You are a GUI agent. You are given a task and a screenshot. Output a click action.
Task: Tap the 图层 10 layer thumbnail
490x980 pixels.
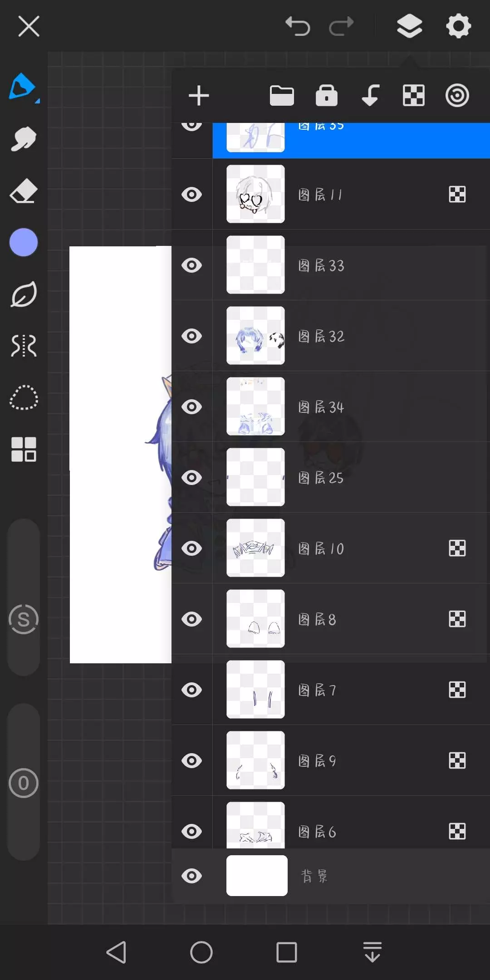255,548
